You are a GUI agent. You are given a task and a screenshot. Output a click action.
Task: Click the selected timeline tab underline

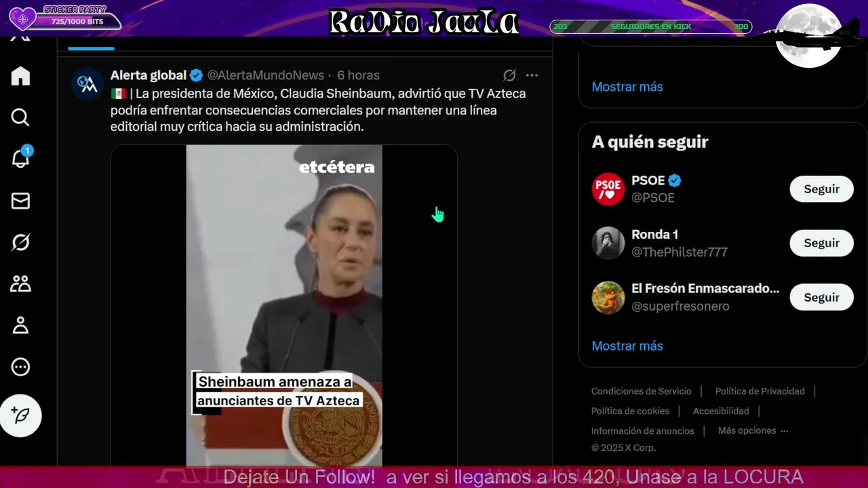[91, 48]
